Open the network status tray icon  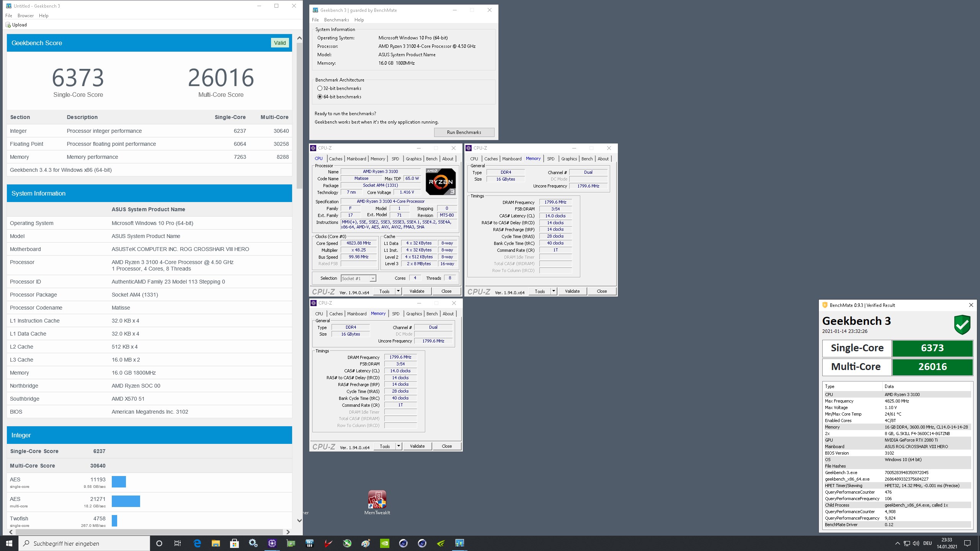point(906,543)
